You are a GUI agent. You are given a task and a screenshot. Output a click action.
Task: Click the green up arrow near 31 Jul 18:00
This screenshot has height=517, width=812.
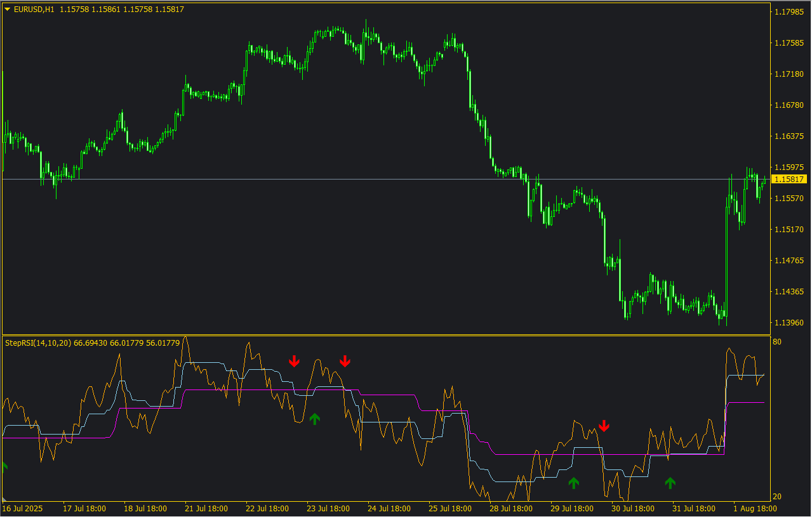tap(670, 483)
